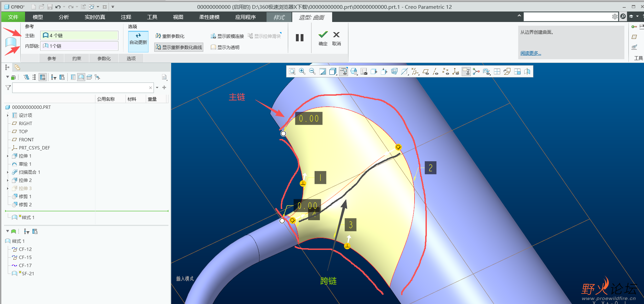Screen dimensions: 644x304
Task: Click the 主链 collector field showing 4个链
Action: pos(79,36)
